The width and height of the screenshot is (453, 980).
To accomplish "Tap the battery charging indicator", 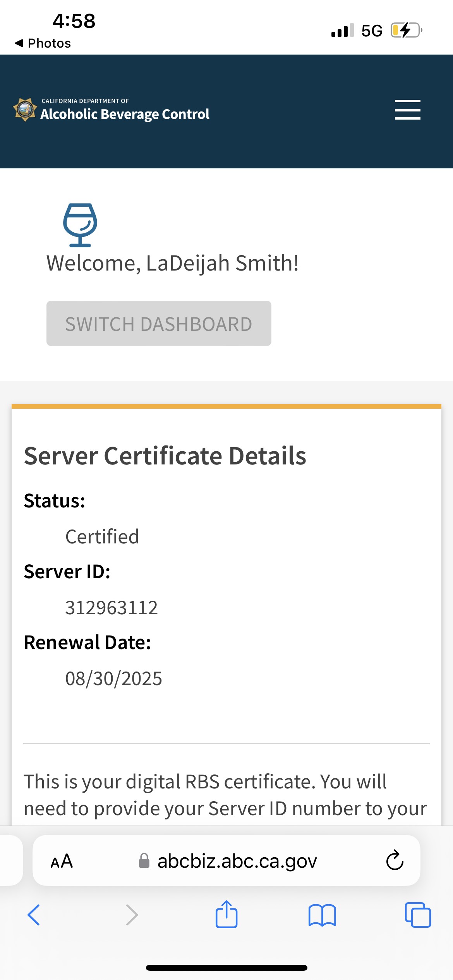I will pyautogui.click(x=406, y=30).
